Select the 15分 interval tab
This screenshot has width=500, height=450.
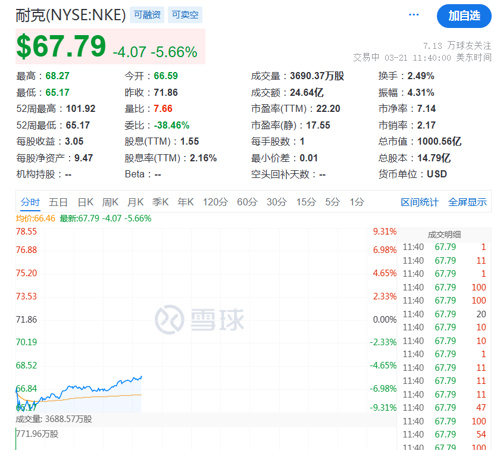[x=306, y=202]
